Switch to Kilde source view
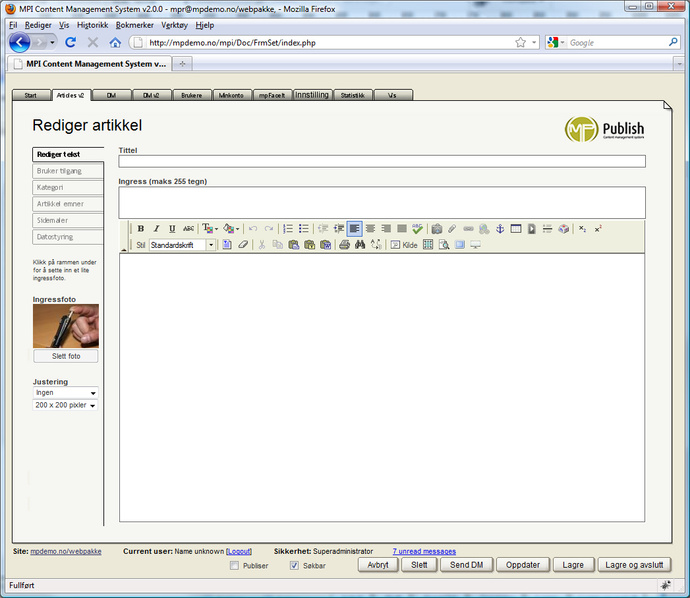Image resolution: width=690 pixels, height=598 pixels. 404,245
